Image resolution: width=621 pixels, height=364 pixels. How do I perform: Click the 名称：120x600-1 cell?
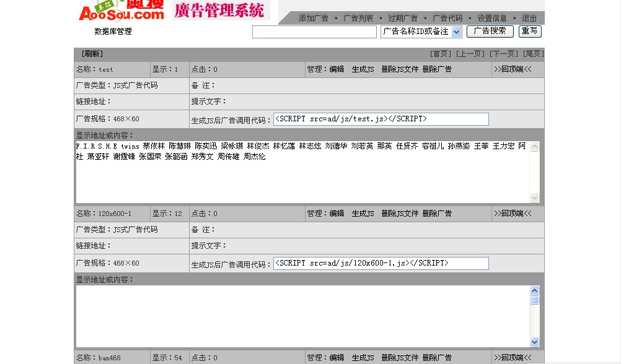(x=112, y=214)
